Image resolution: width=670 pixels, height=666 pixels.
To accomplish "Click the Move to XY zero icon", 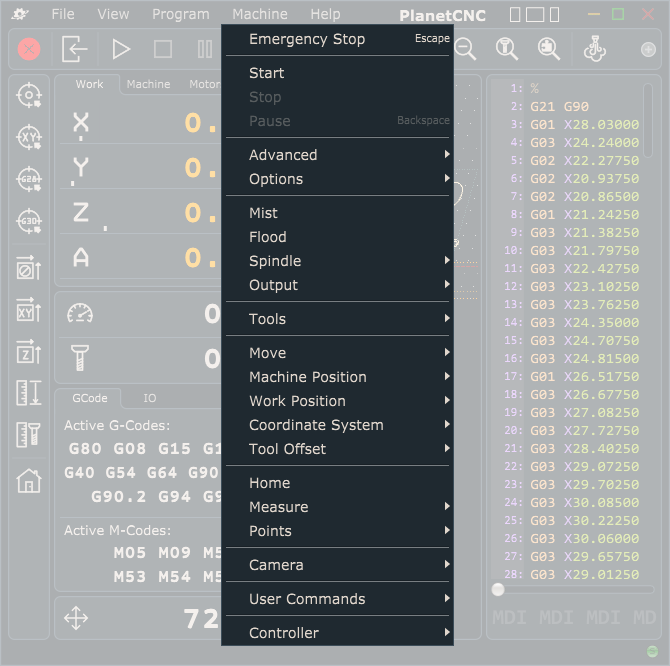I will (29, 137).
